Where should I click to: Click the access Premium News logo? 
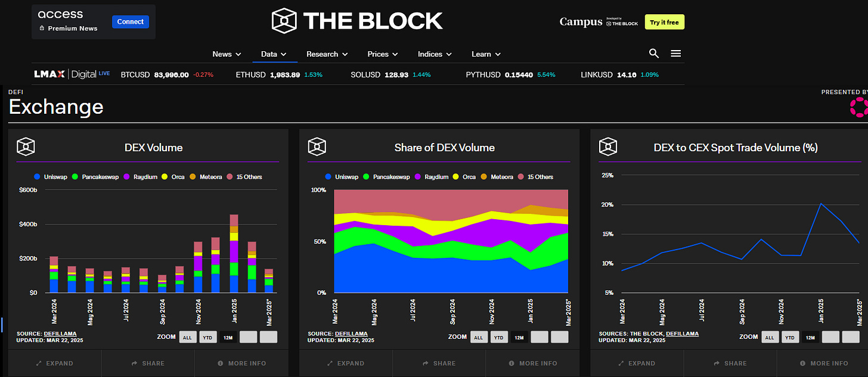67,21
